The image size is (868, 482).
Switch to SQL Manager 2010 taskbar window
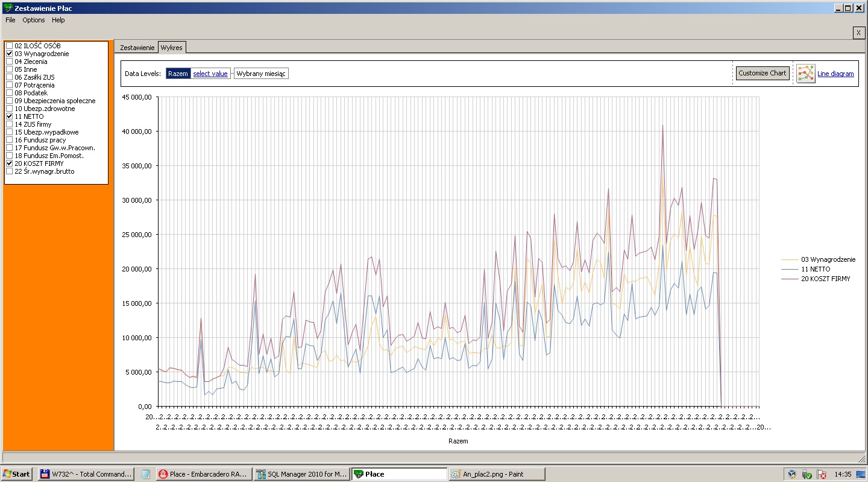301,474
